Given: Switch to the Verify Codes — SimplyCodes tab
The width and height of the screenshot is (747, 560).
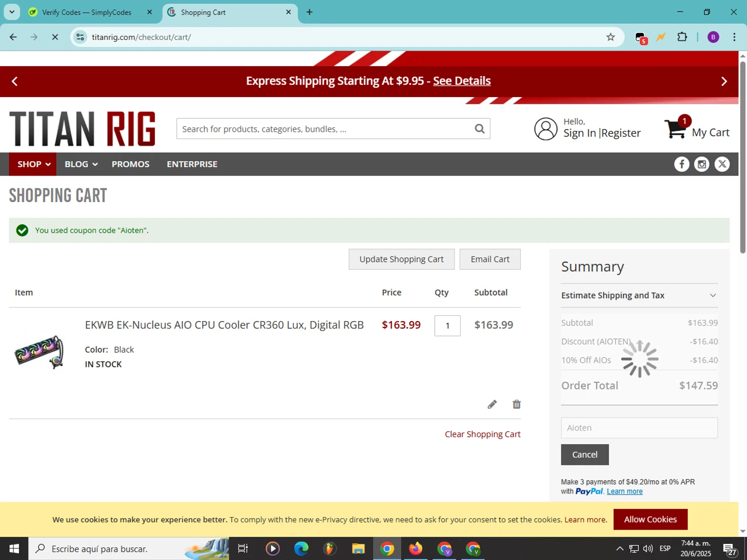Looking at the screenshot, I should [x=87, y=12].
